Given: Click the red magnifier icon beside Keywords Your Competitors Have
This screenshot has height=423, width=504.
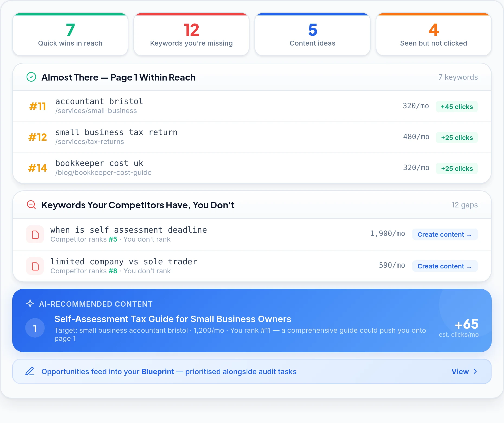Looking at the screenshot, I should tap(31, 205).
